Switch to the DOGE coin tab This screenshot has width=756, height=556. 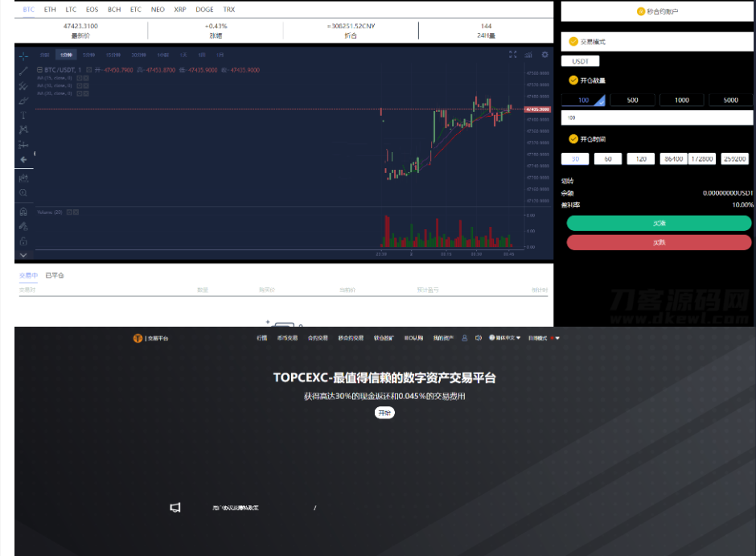204,10
